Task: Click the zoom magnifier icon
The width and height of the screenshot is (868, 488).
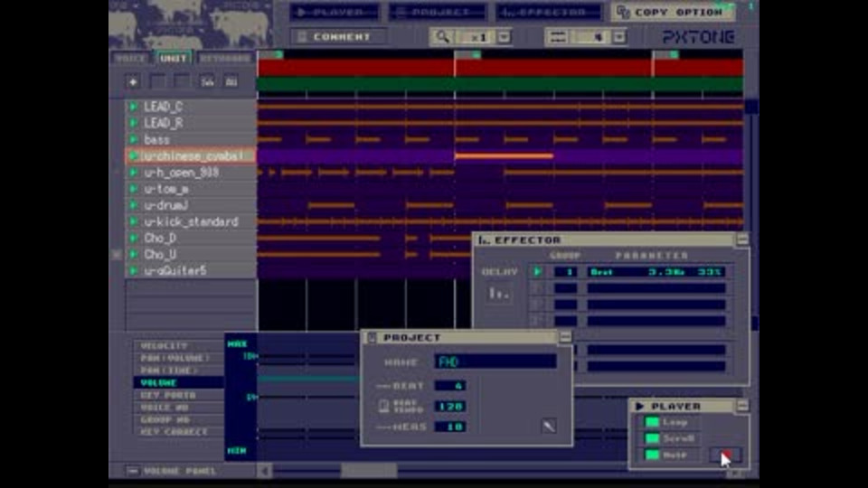Action: point(442,37)
